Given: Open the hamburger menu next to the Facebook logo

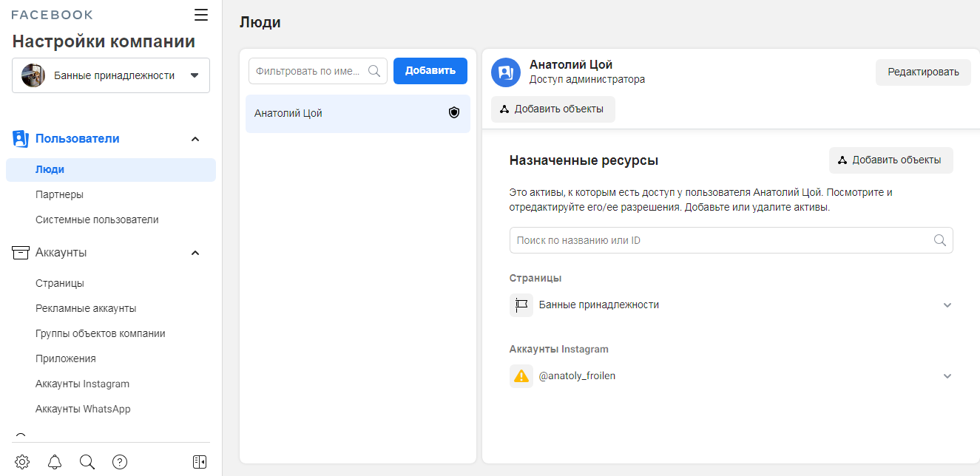Looking at the screenshot, I should tap(201, 15).
